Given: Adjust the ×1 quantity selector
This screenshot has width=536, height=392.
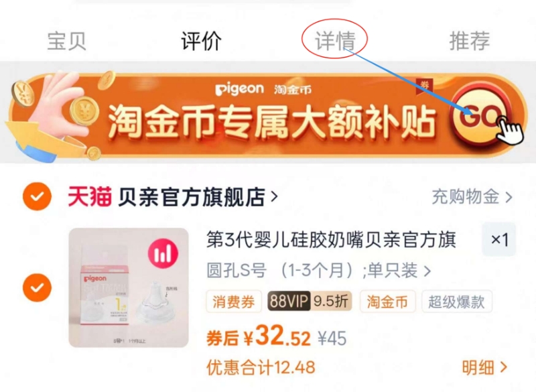Looking at the screenshot, I should pyautogui.click(x=498, y=239).
